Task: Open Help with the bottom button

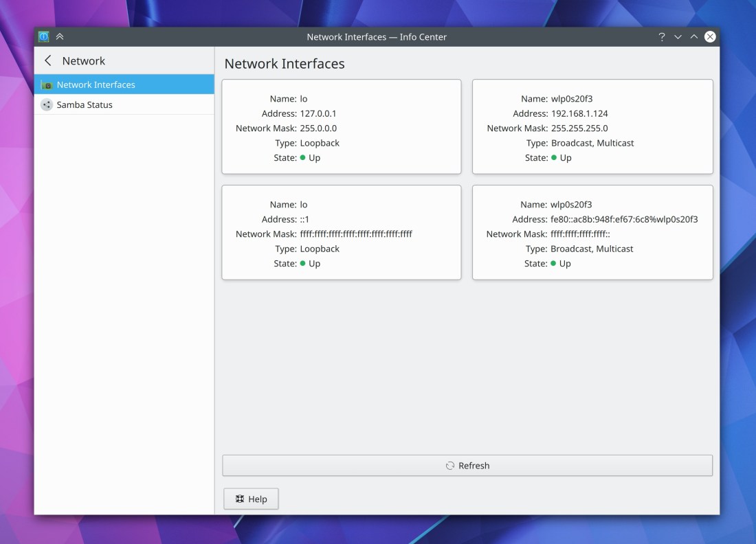Action: pyautogui.click(x=251, y=499)
